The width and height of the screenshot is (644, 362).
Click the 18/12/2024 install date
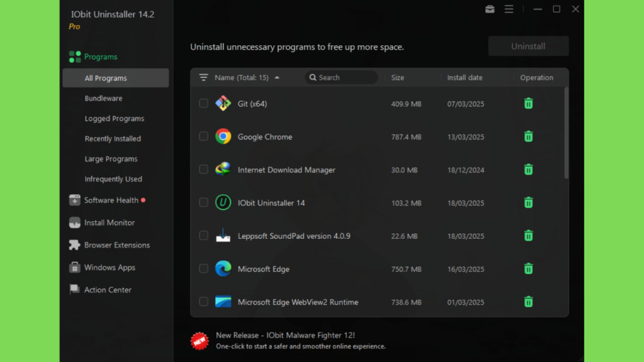tap(466, 170)
